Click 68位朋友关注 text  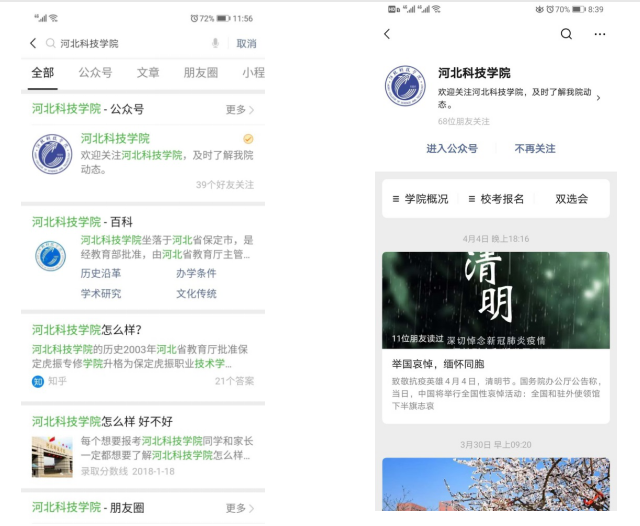tap(464, 121)
